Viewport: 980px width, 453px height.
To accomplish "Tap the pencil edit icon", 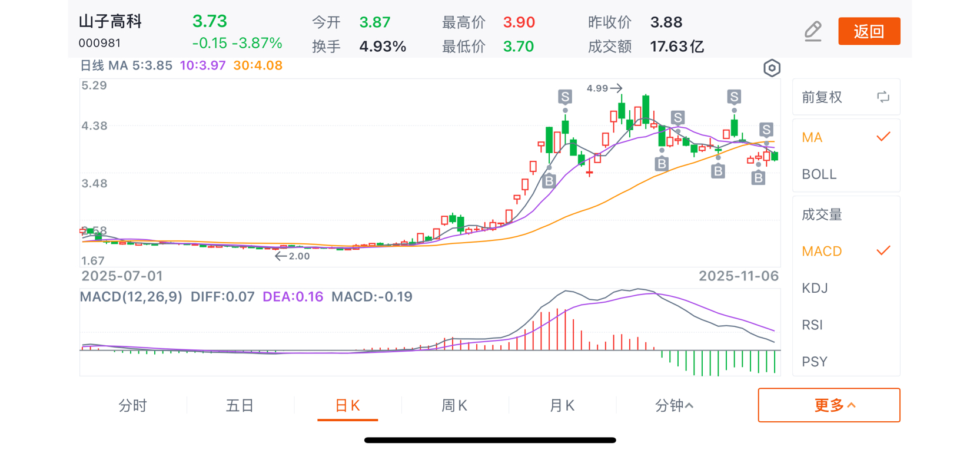I will click(813, 31).
